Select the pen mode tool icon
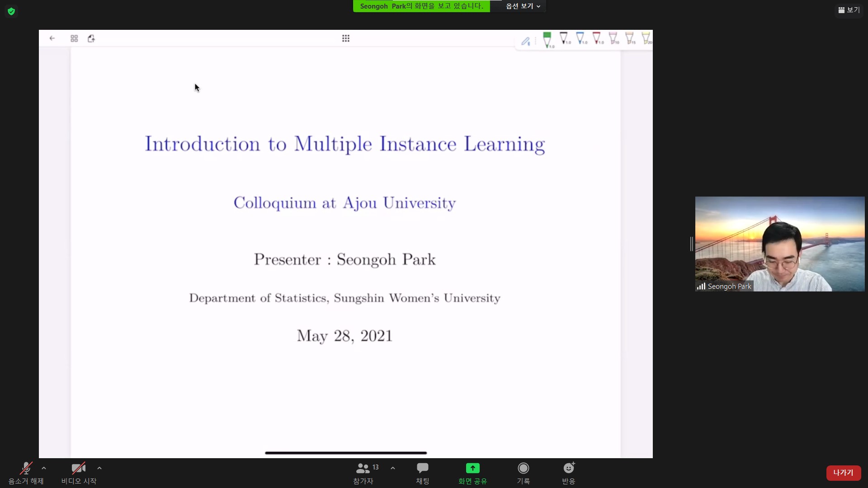The width and height of the screenshot is (868, 488). click(x=525, y=41)
